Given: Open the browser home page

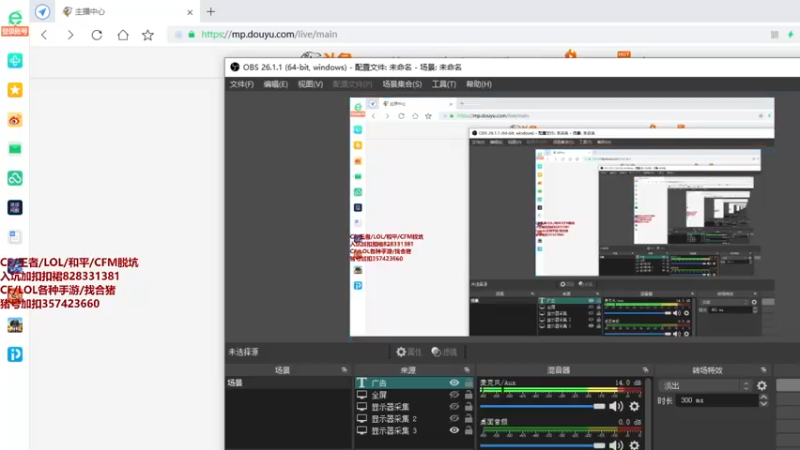Looking at the screenshot, I should pos(123,35).
